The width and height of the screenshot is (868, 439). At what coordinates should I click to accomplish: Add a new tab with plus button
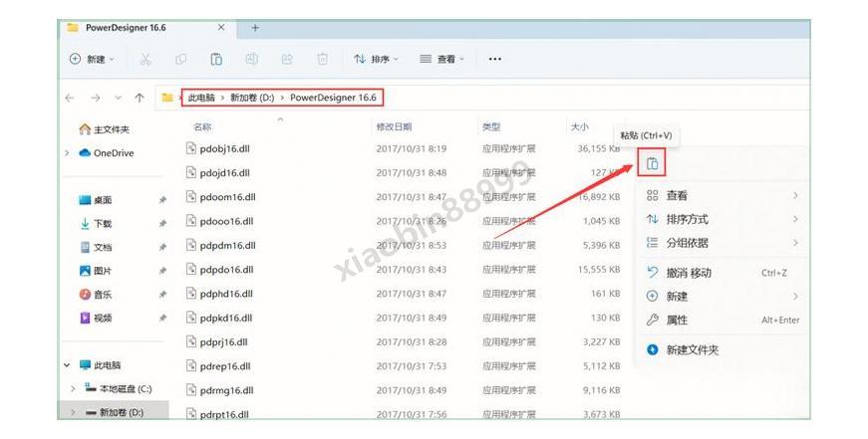tap(255, 28)
